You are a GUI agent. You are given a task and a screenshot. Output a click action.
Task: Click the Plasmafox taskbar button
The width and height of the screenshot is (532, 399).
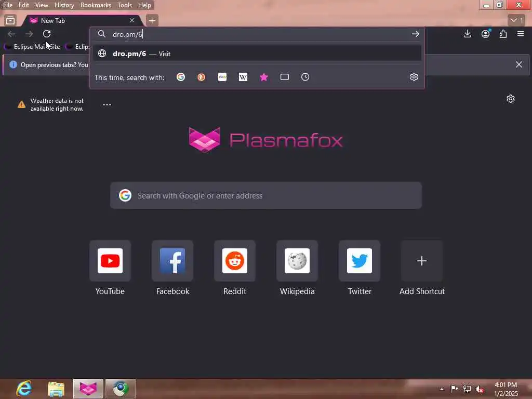[88, 389]
